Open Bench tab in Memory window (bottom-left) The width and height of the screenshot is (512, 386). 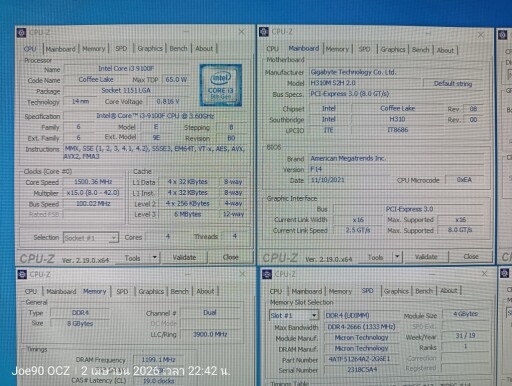point(179,291)
